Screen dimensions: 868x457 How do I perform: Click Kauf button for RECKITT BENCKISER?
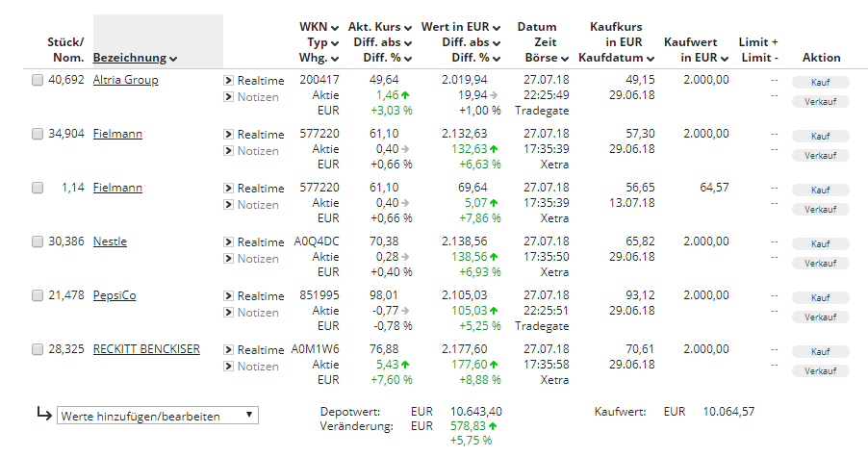(x=821, y=352)
